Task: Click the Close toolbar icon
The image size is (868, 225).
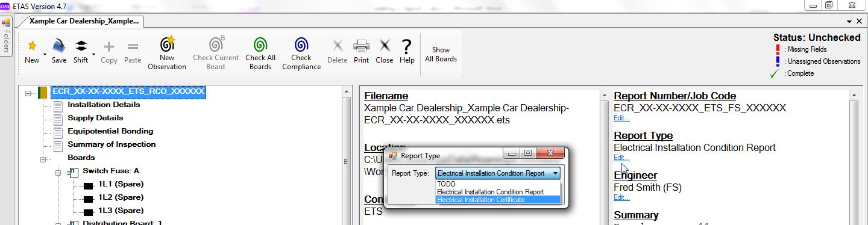Action: [x=384, y=51]
